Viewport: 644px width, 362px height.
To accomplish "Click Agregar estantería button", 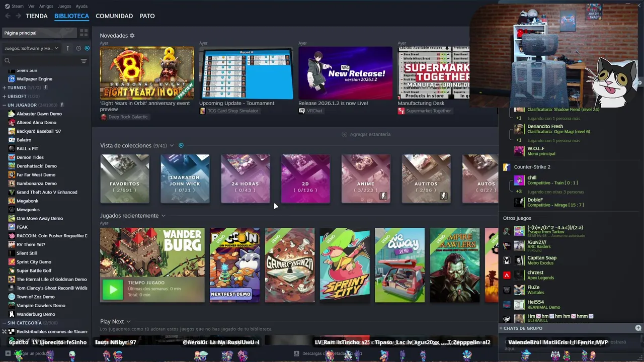I will 366,134.
